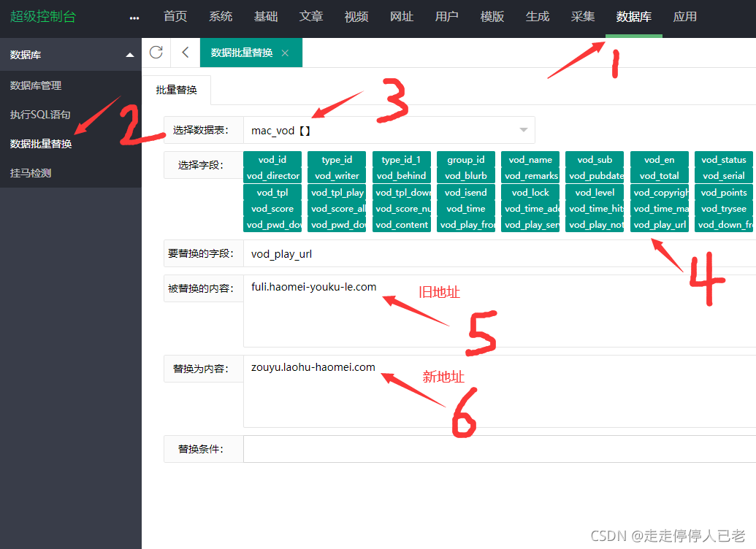Open the ellipsis menu beside 超级控制台
This screenshot has height=549, width=756.
(132, 16)
